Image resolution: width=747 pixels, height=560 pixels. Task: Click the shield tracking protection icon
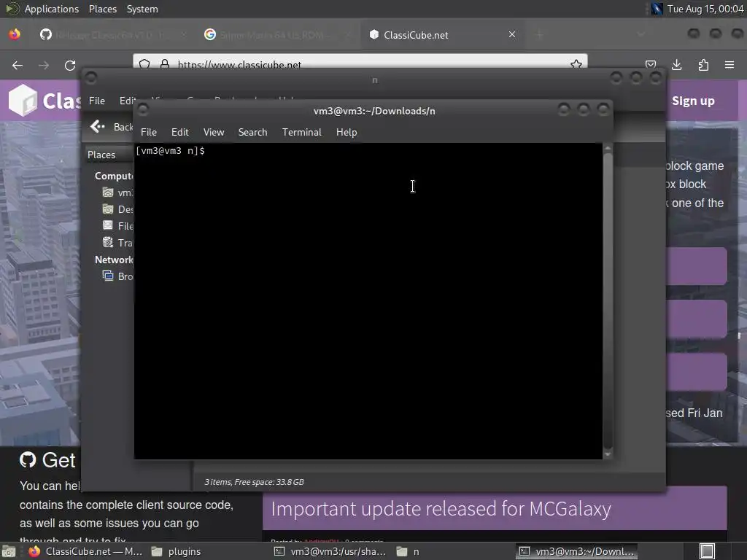(x=145, y=64)
